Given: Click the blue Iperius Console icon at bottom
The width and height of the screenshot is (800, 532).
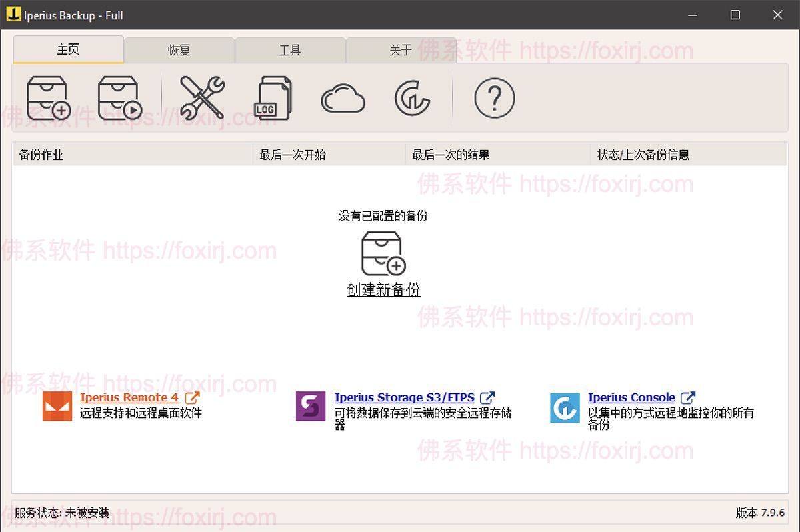Looking at the screenshot, I should (563, 407).
